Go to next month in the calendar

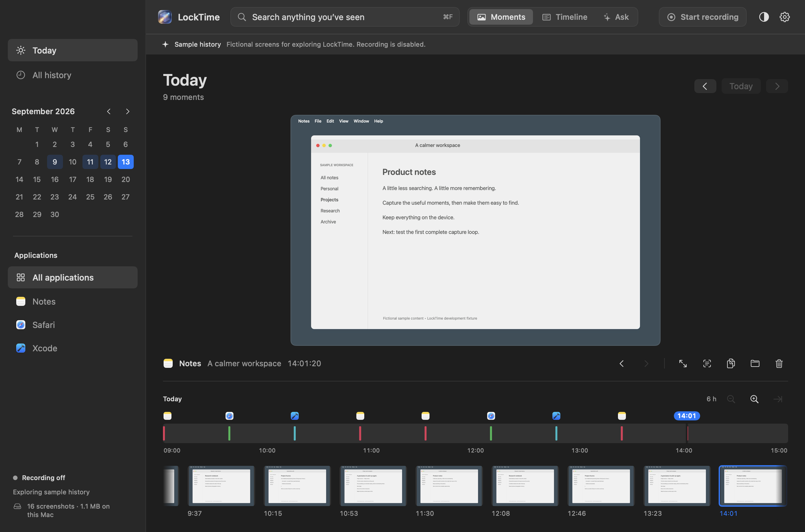pyautogui.click(x=128, y=111)
